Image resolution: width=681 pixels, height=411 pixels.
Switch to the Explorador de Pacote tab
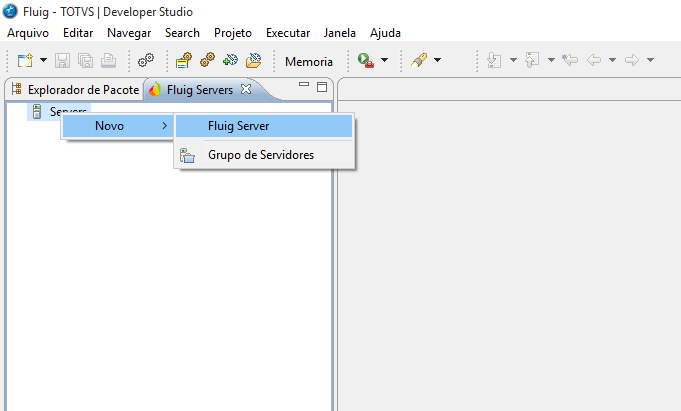pyautogui.click(x=75, y=89)
